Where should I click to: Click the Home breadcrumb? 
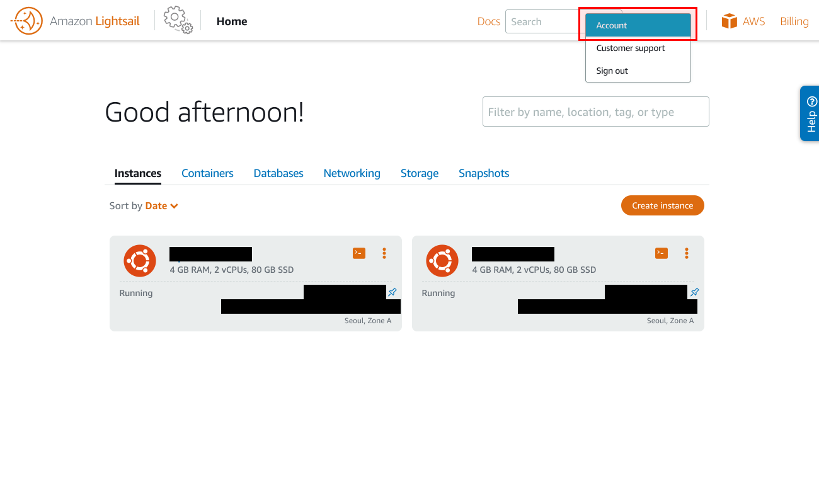point(232,21)
